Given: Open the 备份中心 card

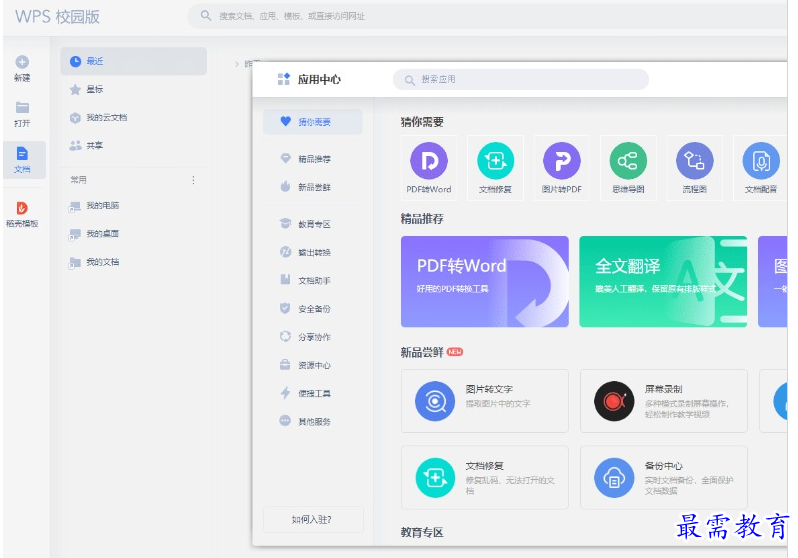Looking at the screenshot, I should tap(664, 478).
